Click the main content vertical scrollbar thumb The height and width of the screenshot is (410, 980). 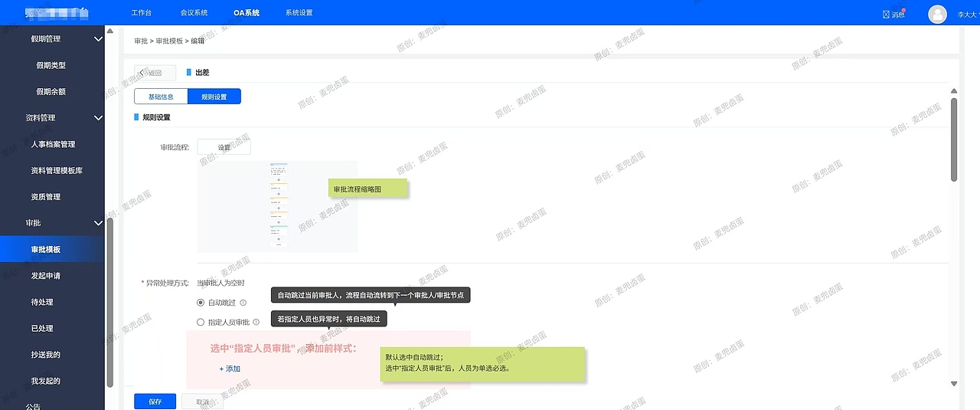tap(954, 139)
